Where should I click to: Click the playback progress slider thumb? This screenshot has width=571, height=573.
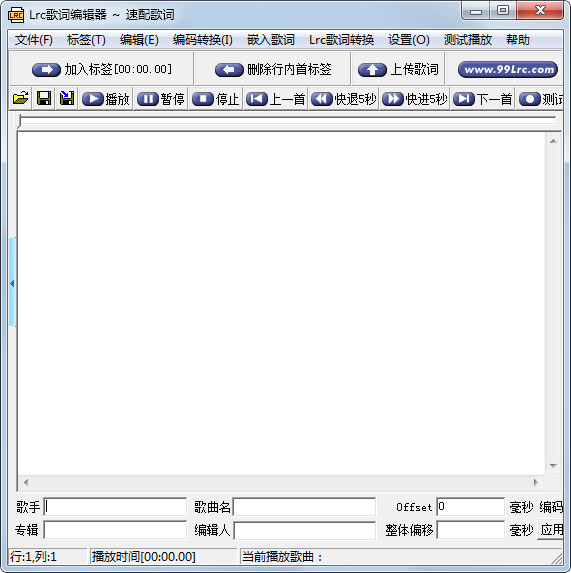(x=20, y=121)
